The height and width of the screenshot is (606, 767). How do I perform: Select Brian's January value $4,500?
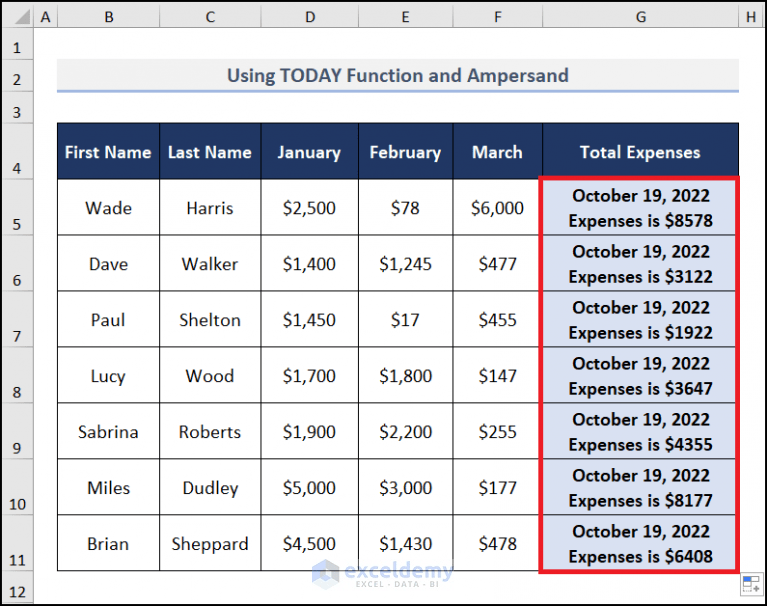click(x=310, y=543)
